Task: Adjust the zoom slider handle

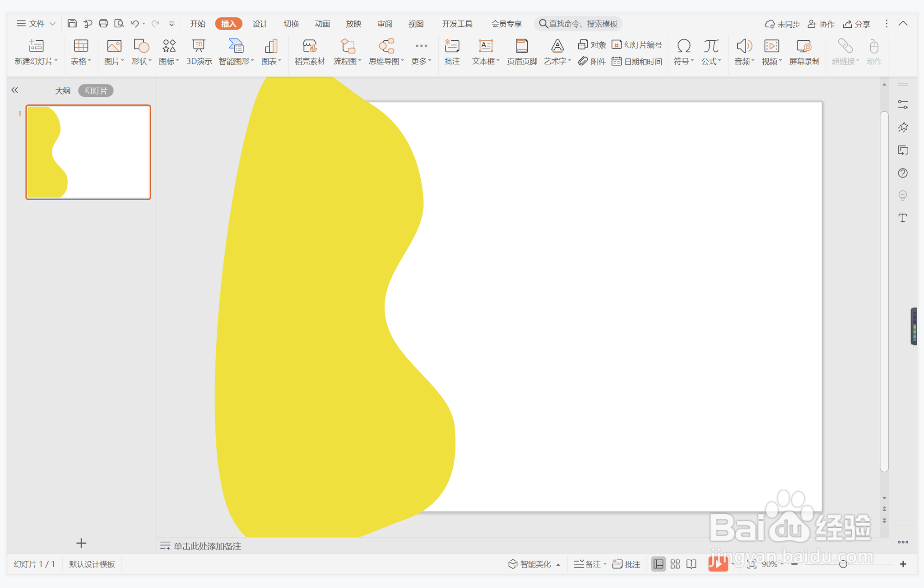Action: point(843,564)
